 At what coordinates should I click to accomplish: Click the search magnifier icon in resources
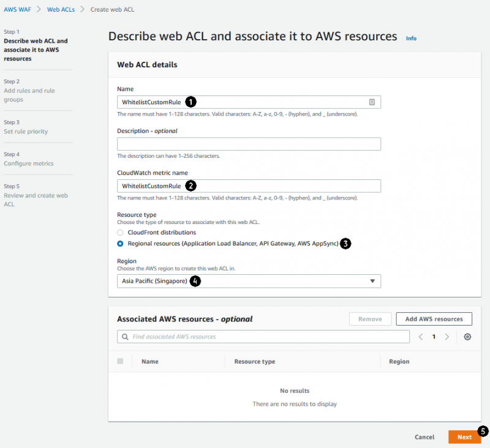[125, 337]
